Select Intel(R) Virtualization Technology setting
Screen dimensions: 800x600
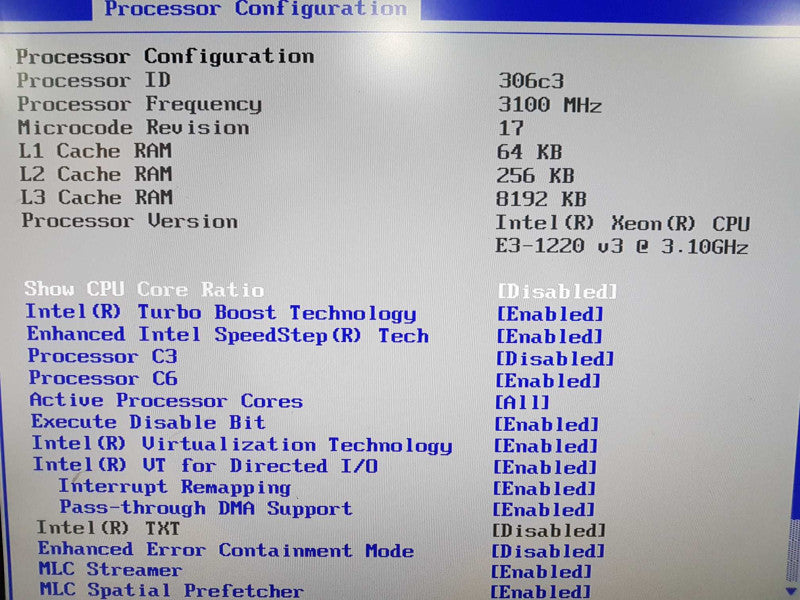(x=242, y=444)
